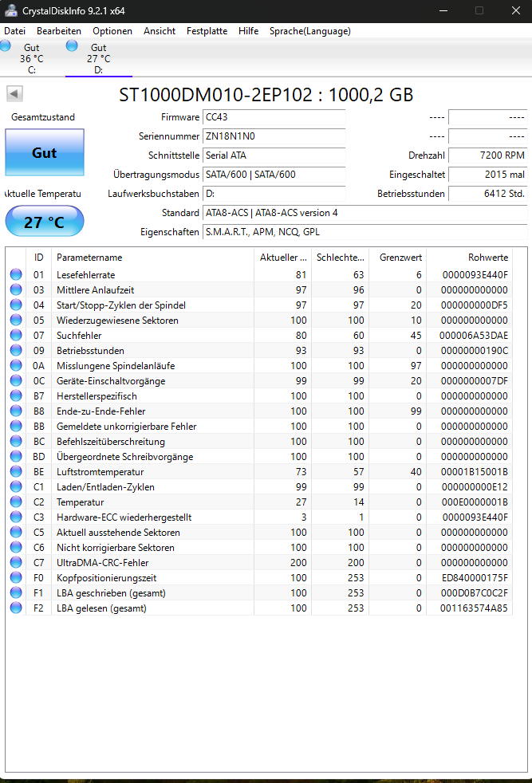Minimize the CrystalDiskInfo window
This screenshot has height=783, width=532.
click(x=443, y=10)
